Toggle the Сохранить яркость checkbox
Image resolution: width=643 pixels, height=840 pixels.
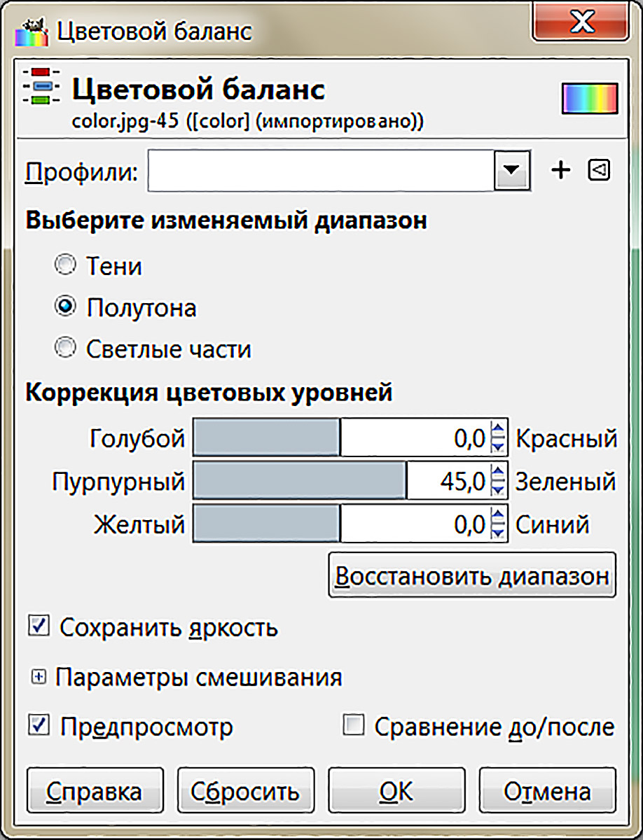pos(38,626)
